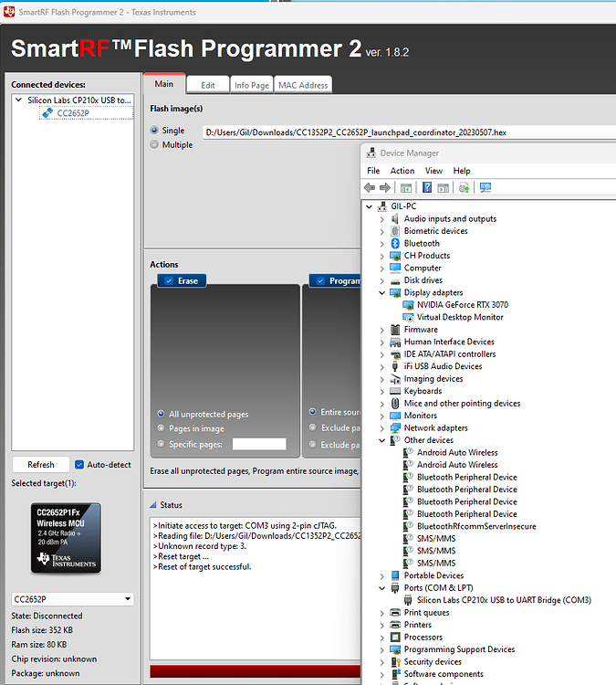Click Forward arrow in Device Manager toolbar

pos(385,188)
